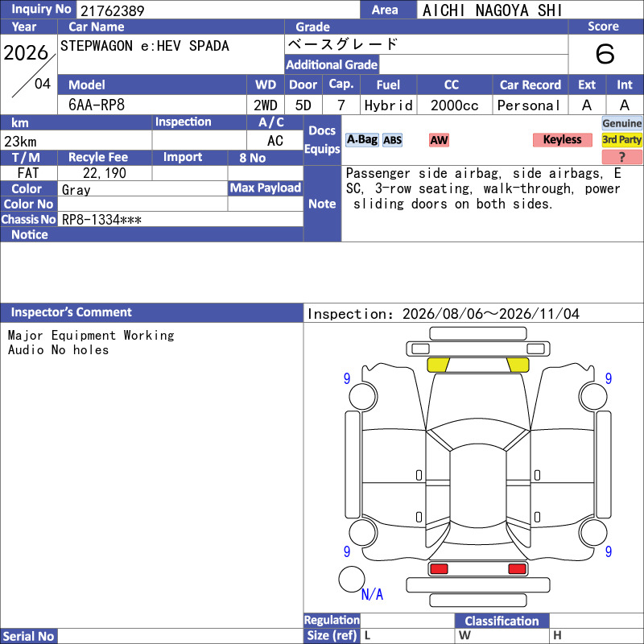Click the Chassis No RP8-1334 field

click(180, 219)
